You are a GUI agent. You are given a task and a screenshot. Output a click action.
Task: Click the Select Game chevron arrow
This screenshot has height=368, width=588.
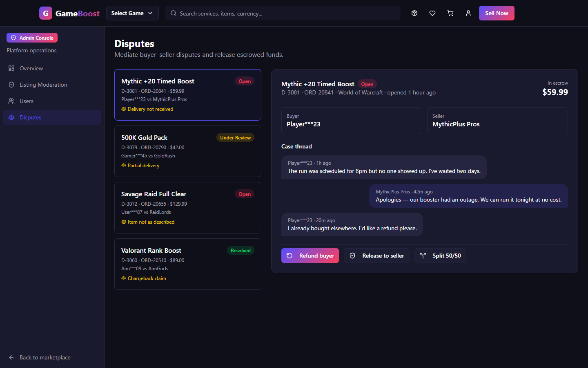(x=150, y=13)
